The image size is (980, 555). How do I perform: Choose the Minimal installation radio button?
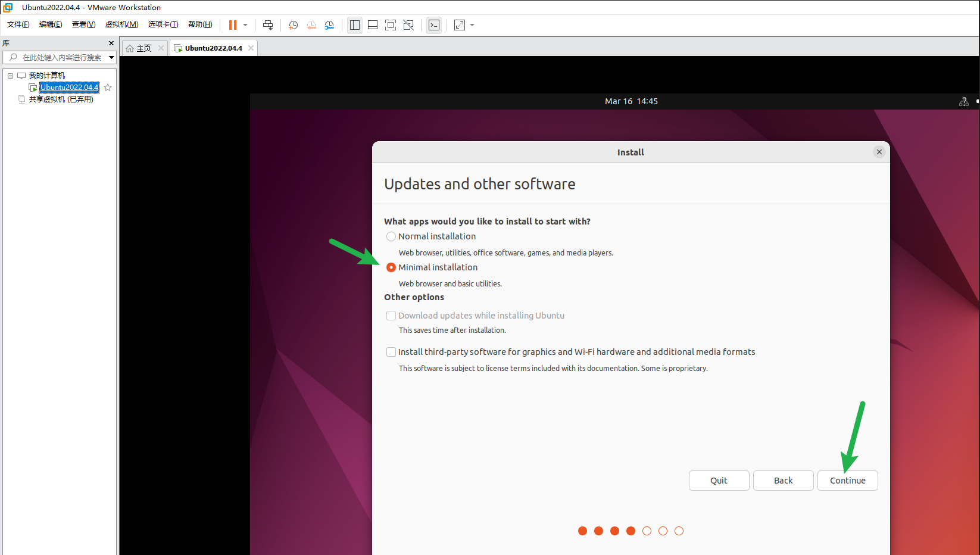[391, 267]
